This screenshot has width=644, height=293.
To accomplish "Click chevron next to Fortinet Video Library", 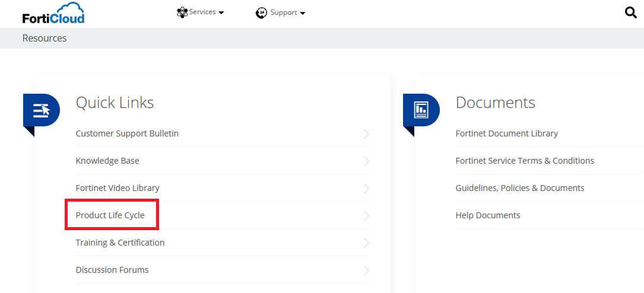I will (x=366, y=189).
